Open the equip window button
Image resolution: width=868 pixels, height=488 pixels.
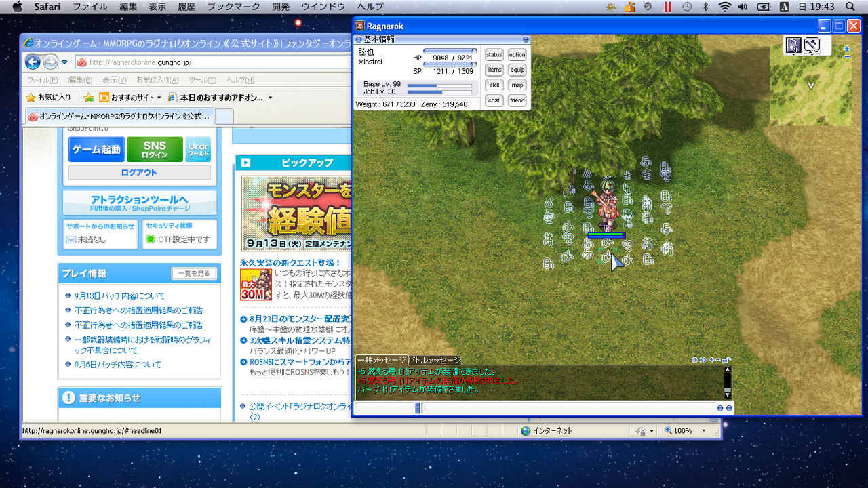pos(517,70)
